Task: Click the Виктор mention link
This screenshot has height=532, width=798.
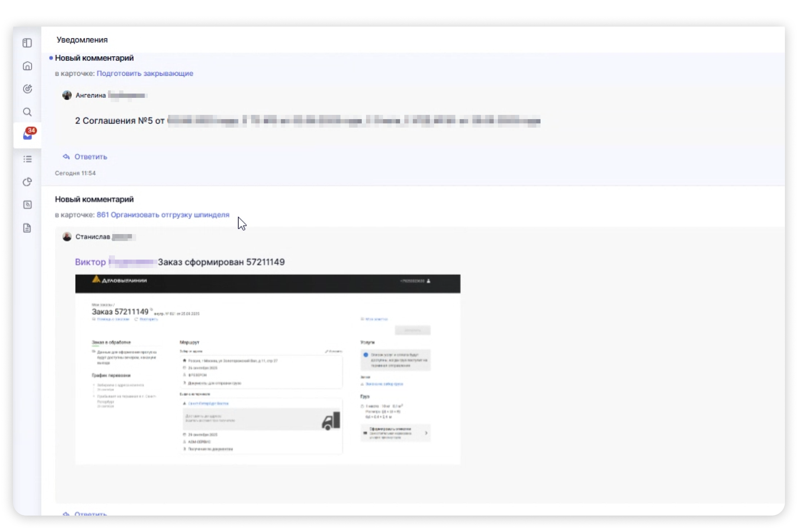Action: [x=91, y=262]
